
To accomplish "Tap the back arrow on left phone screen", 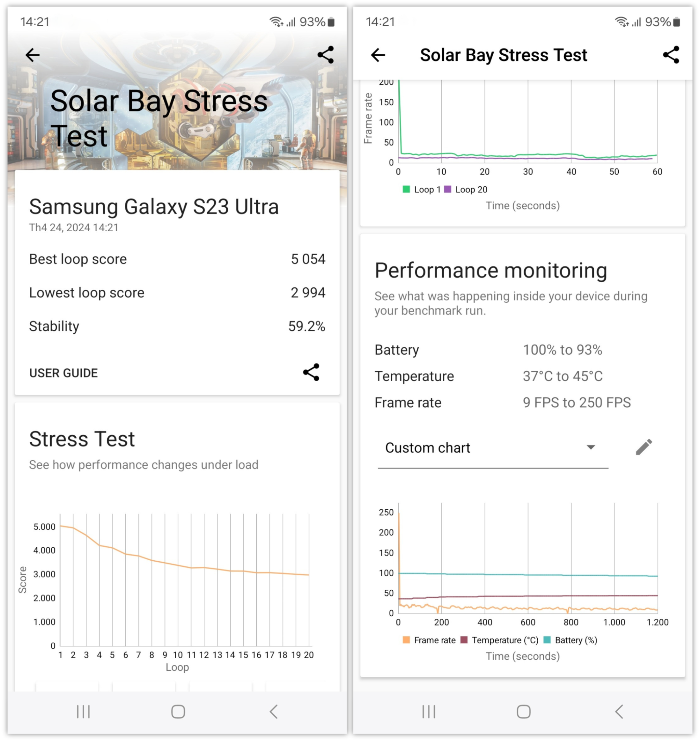I will [32, 55].
